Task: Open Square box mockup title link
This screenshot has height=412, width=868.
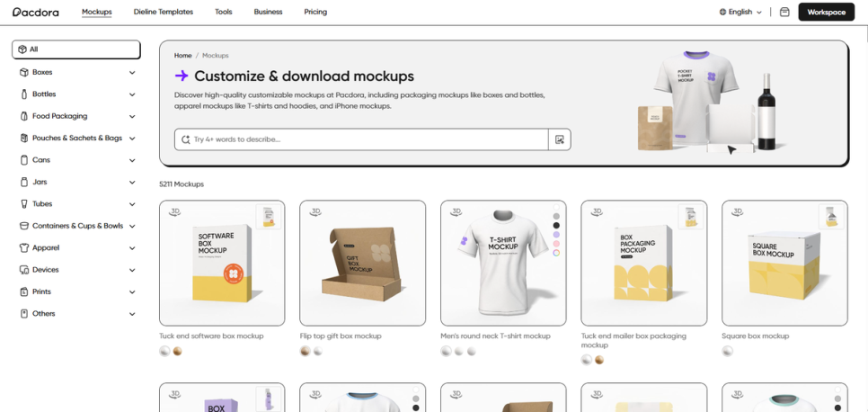Action: pyautogui.click(x=755, y=336)
